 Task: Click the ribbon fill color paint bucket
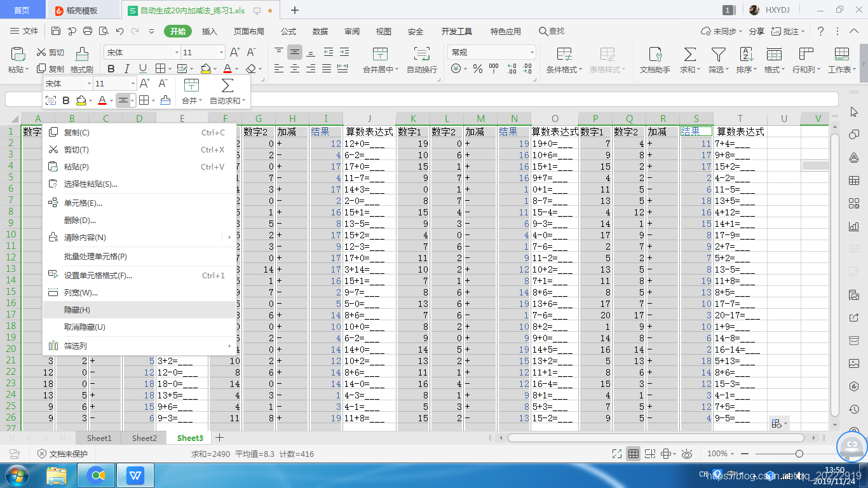pos(205,69)
